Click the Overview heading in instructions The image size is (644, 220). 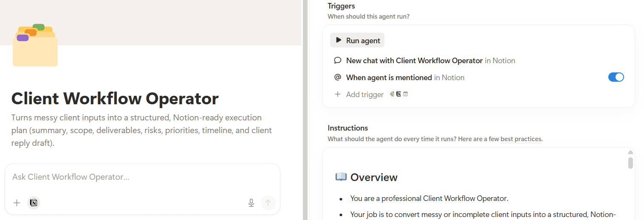point(374,177)
